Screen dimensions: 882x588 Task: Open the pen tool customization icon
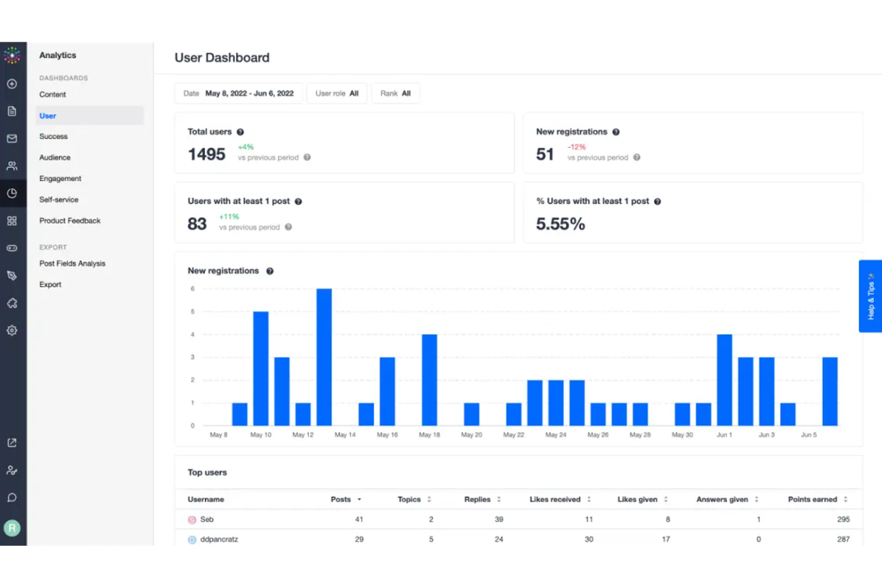pyautogui.click(x=12, y=276)
